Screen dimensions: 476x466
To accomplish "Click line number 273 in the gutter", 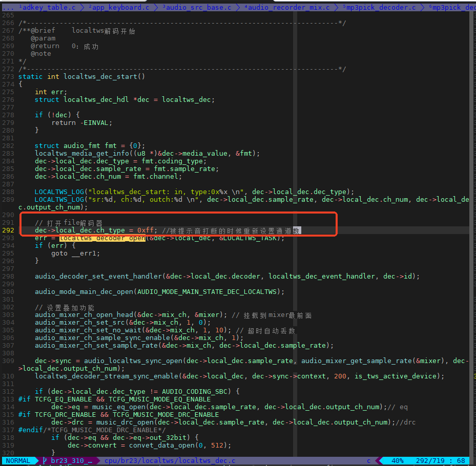I will 8,76.
